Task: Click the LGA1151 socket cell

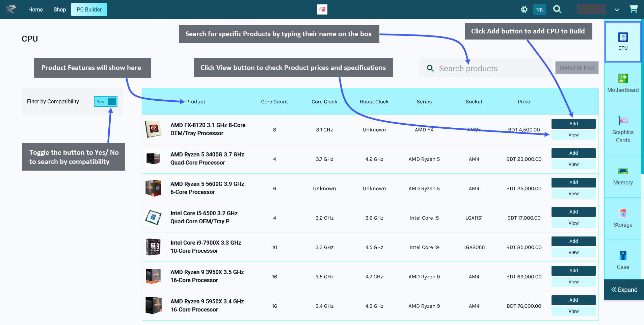Action: click(474, 218)
